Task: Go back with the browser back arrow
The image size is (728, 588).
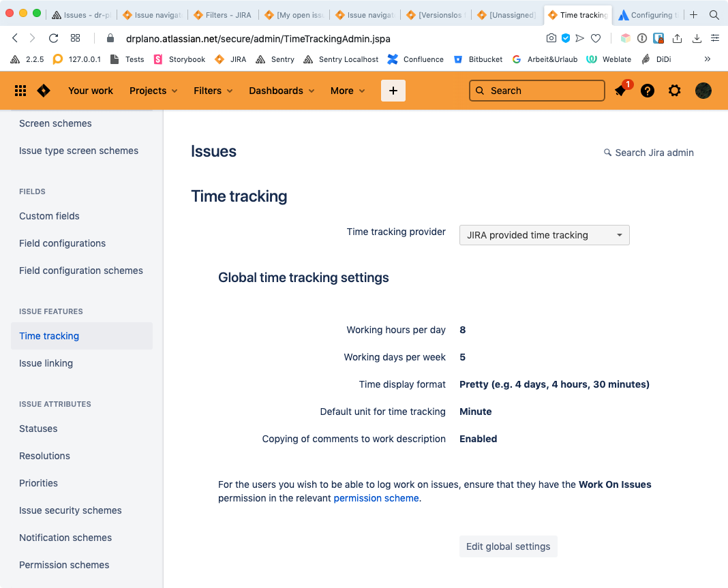Action: click(15, 38)
